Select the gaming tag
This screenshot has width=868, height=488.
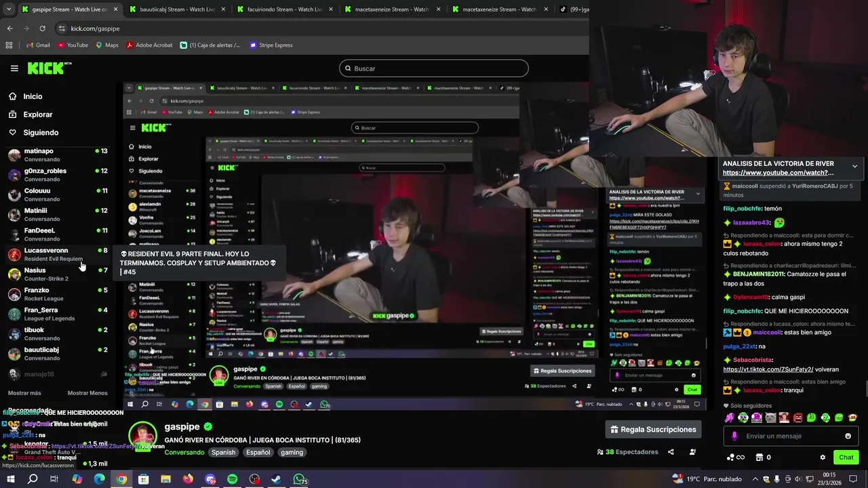pyautogui.click(x=292, y=452)
